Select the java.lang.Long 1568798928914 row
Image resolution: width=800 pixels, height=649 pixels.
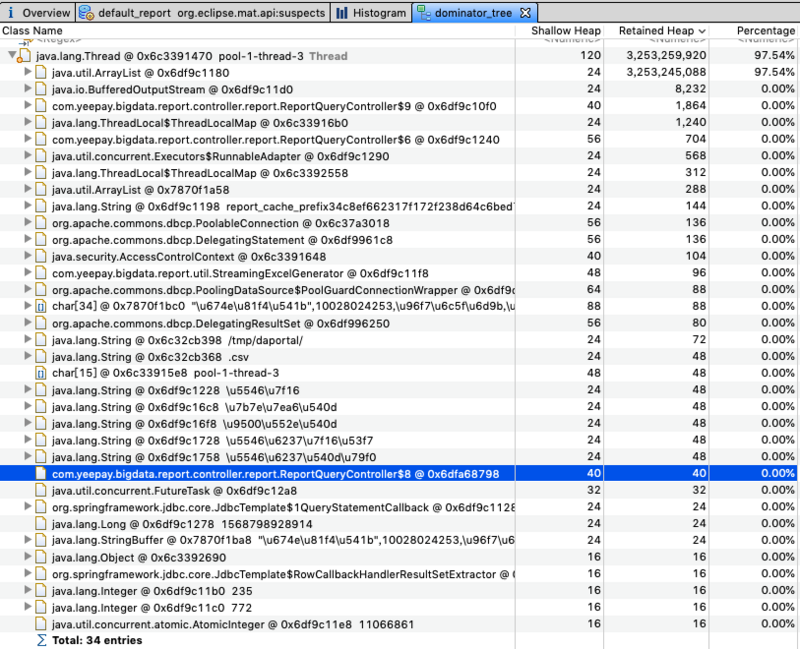400,524
